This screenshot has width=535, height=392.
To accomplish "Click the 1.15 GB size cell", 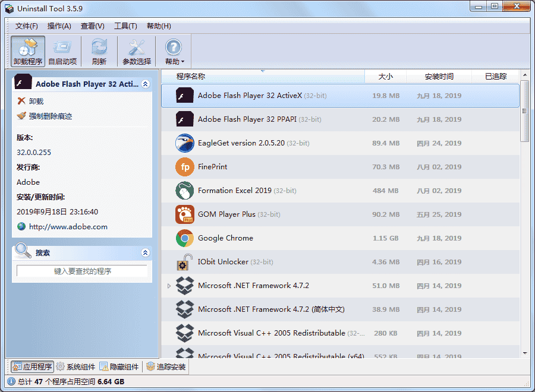I will 386,238.
